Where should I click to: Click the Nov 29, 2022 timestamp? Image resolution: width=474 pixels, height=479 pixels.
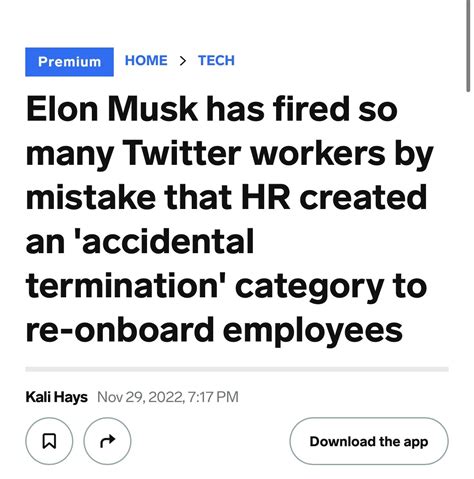point(168,397)
